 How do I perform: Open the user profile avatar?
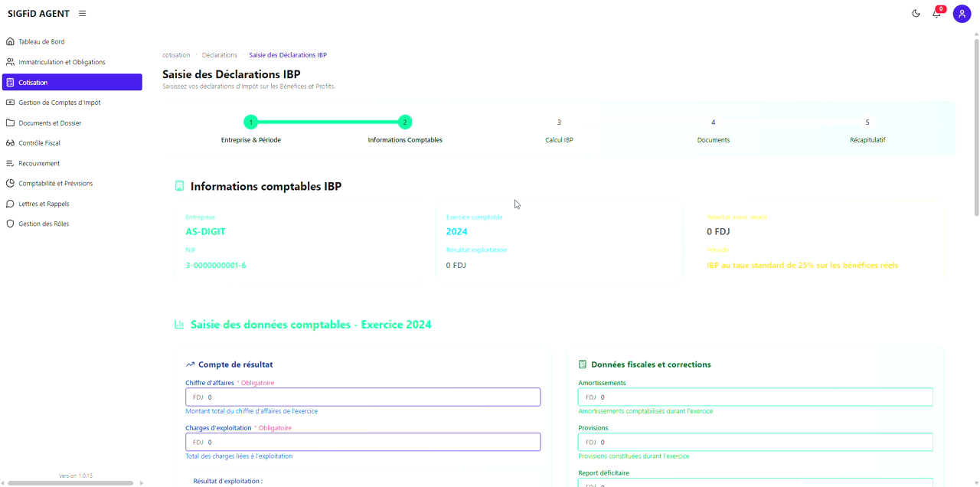962,14
